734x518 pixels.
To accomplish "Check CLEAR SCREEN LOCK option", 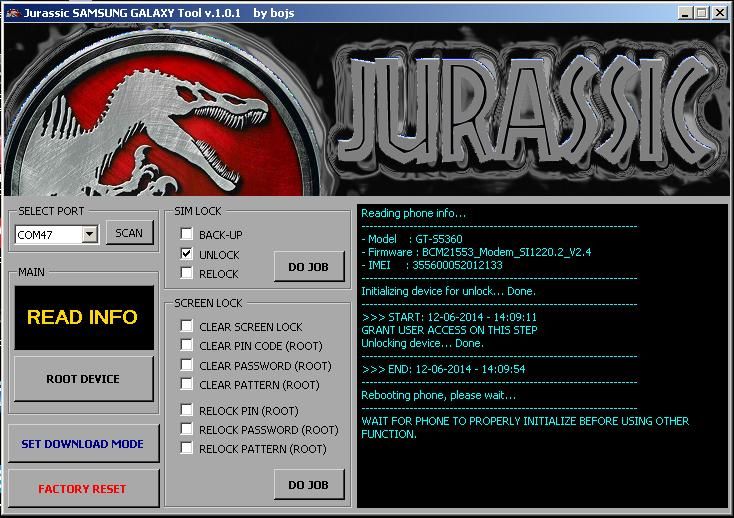I will click(186, 325).
